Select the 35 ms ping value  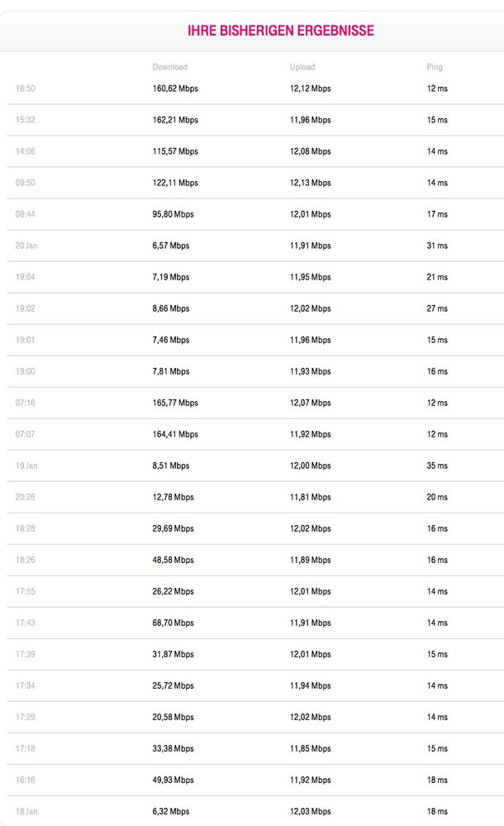point(437,466)
